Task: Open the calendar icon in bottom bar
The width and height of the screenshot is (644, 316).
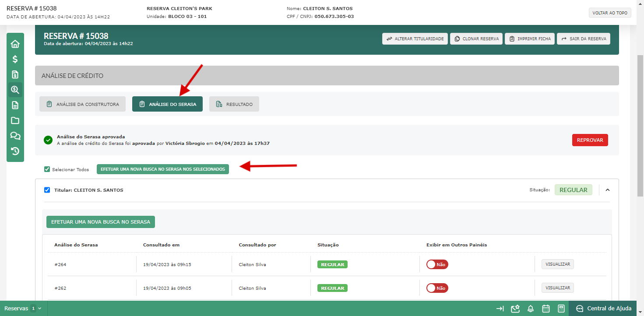Action: tap(546, 309)
